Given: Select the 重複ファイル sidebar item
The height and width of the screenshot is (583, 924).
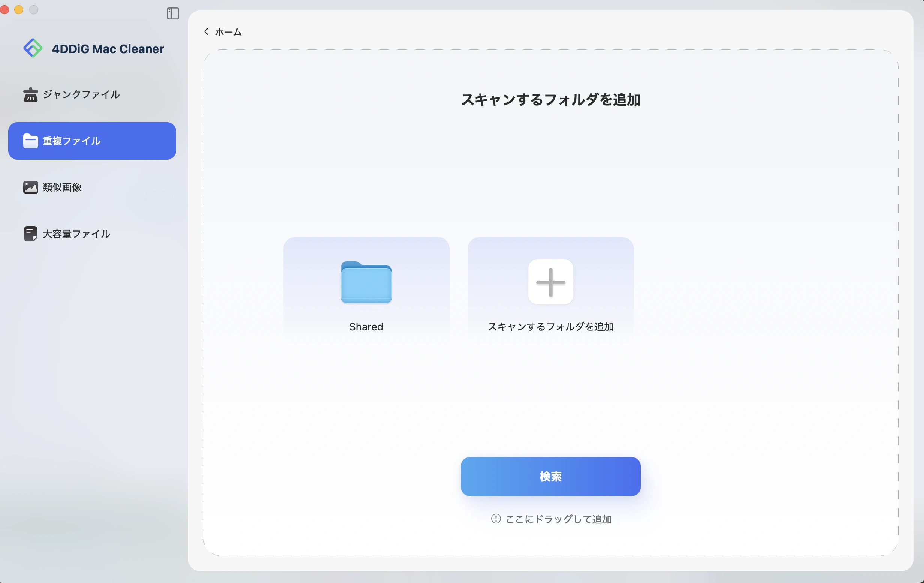Looking at the screenshot, I should [92, 141].
